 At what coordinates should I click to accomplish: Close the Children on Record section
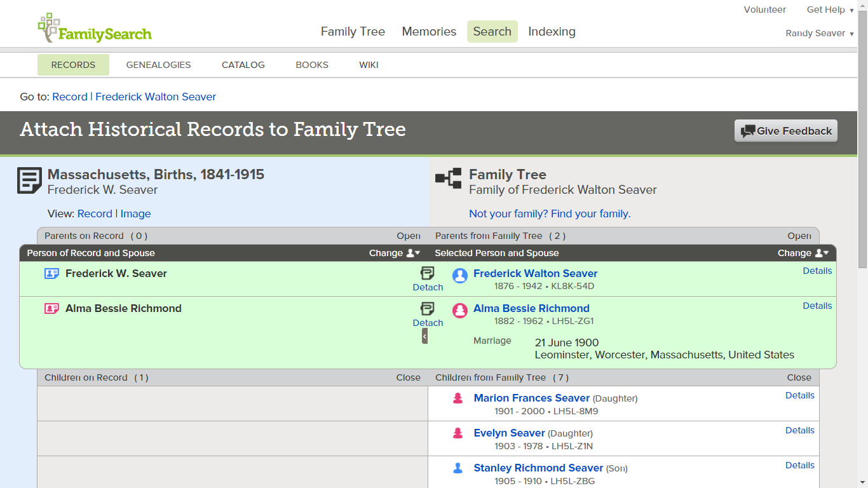click(x=409, y=377)
